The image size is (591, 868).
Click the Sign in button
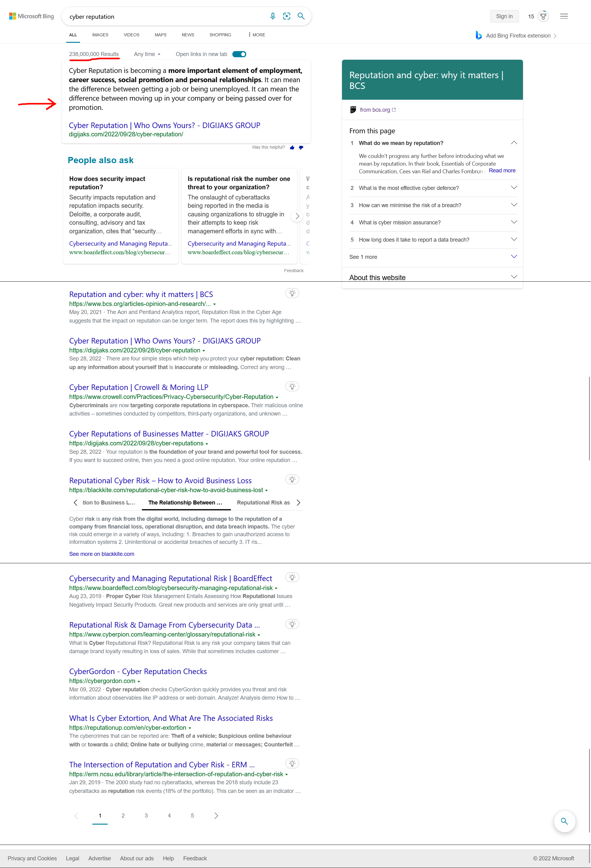(x=504, y=16)
